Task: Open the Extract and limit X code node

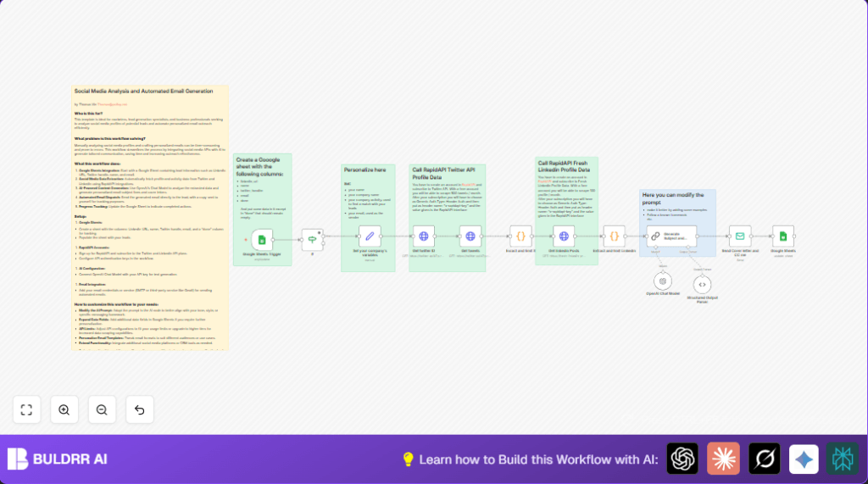Action: click(x=520, y=236)
